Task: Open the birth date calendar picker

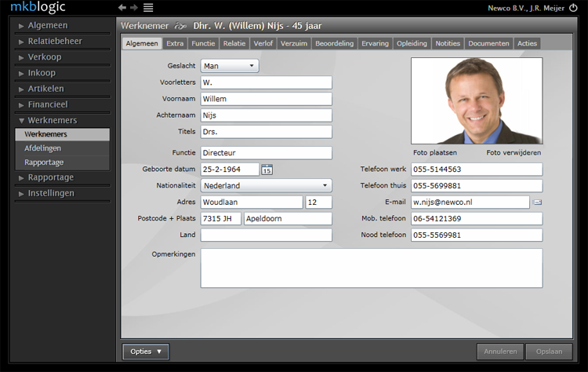Action: [267, 169]
